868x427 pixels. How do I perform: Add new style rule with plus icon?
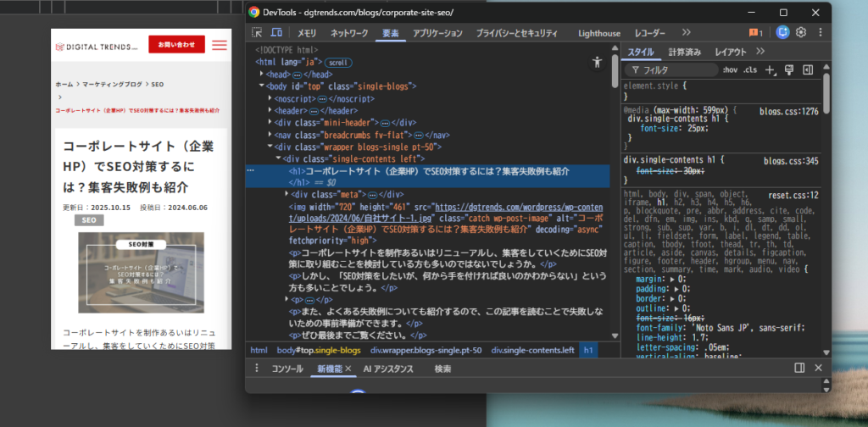coord(770,69)
